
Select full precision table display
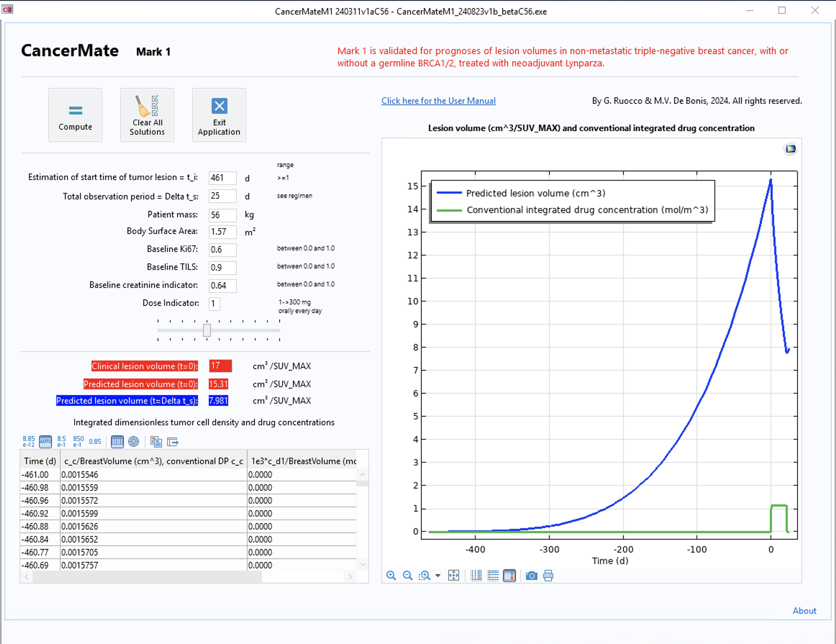click(x=29, y=441)
